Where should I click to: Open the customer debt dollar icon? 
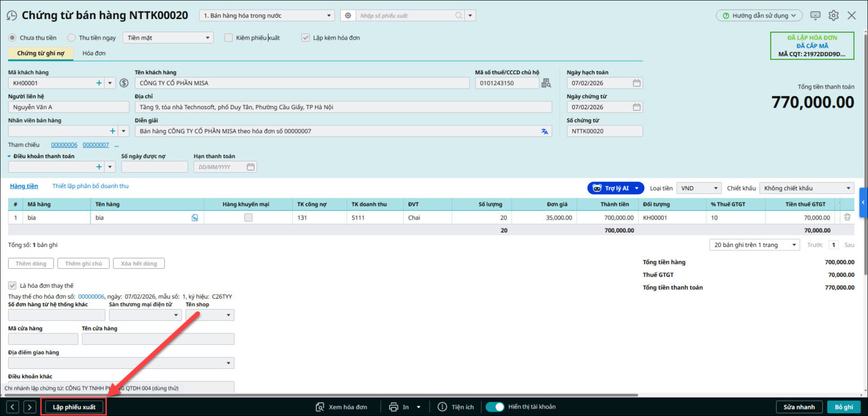point(124,83)
